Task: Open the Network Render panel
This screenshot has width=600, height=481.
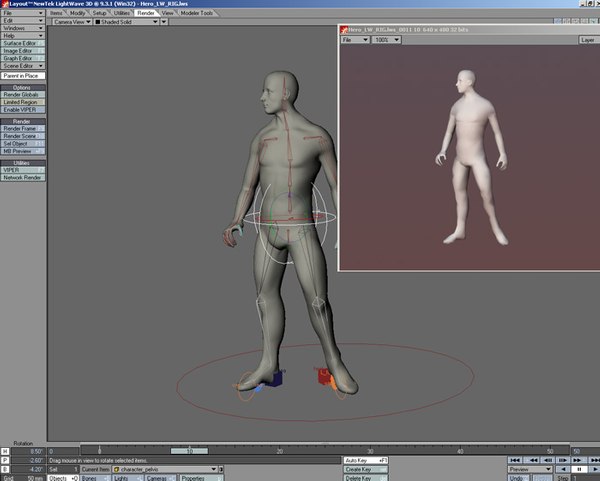Action: (23, 178)
